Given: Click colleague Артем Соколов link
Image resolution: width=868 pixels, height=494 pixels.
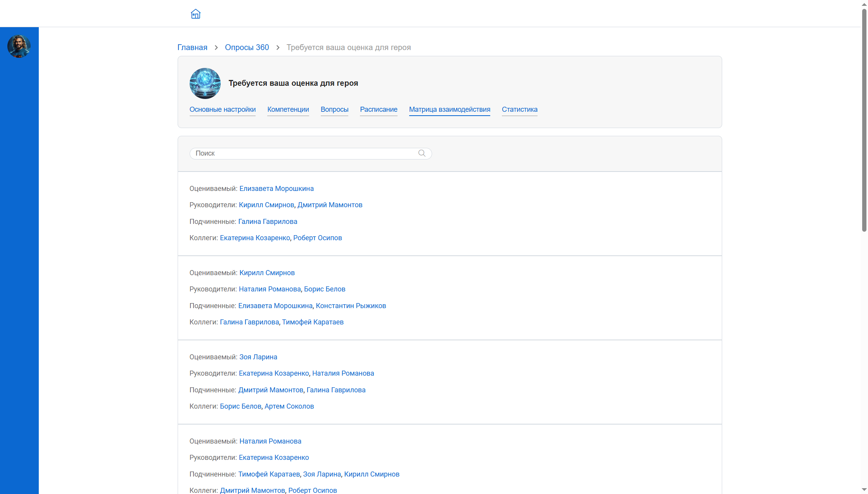Looking at the screenshot, I should click(289, 406).
